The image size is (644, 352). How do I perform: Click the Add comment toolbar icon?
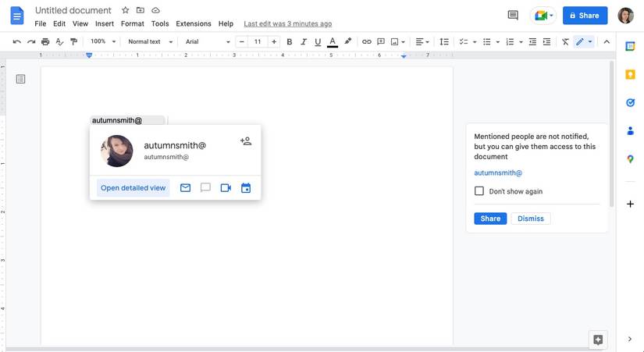click(x=381, y=41)
